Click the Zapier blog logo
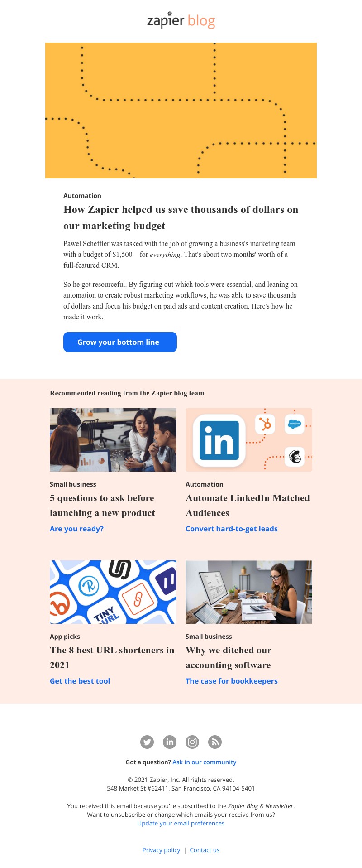The width and height of the screenshot is (362, 868). pos(181,20)
